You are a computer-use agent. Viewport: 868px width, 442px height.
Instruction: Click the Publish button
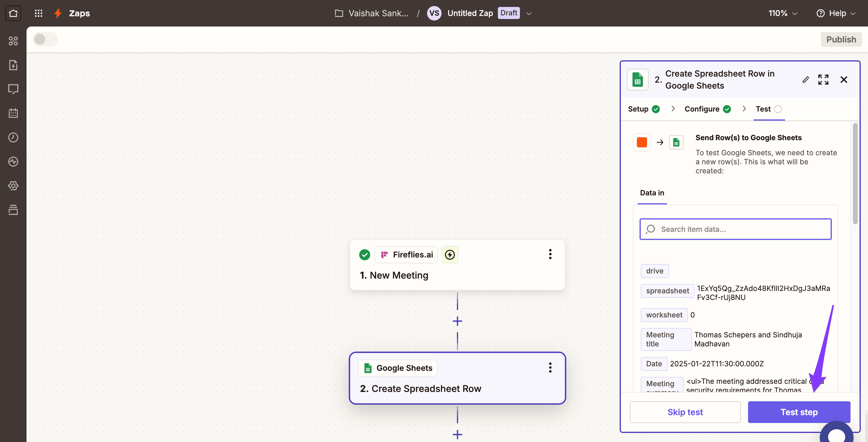click(x=841, y=39)
